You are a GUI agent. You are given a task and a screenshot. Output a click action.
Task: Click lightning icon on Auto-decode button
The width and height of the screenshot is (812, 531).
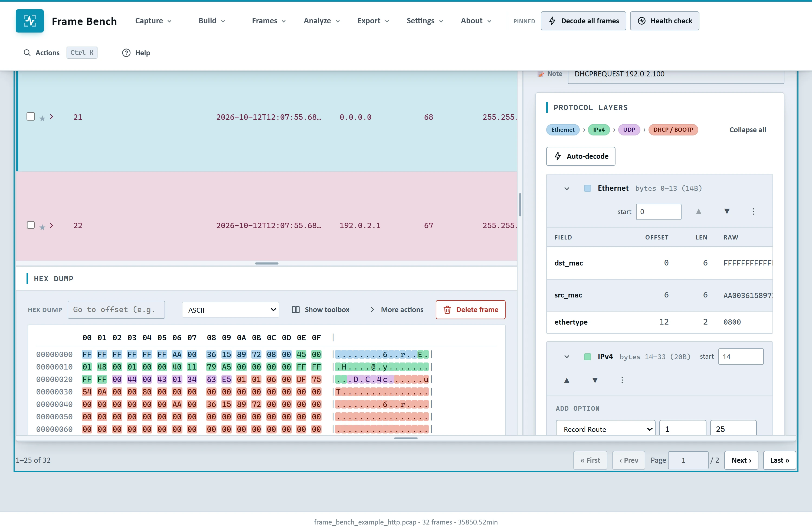tap(558, 156)
